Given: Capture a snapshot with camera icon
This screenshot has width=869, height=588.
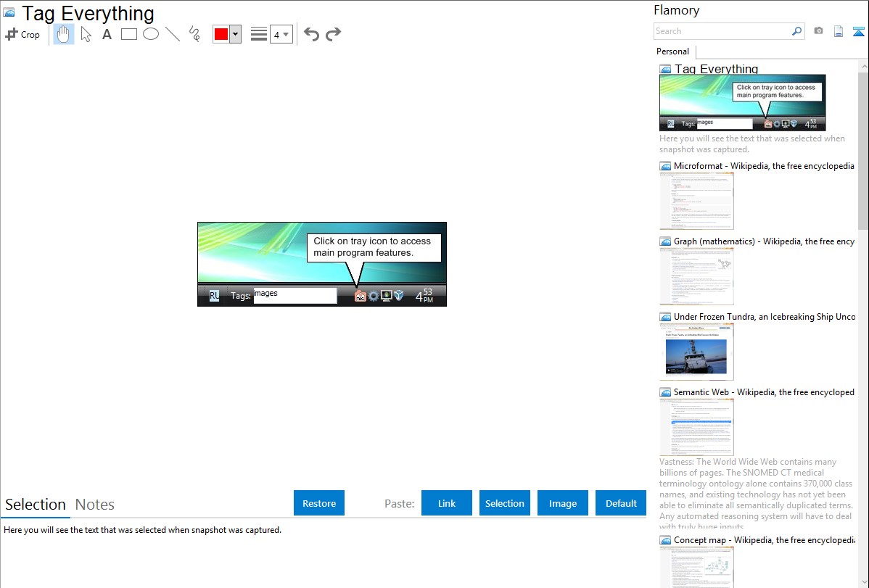Looking at the screenshot, I should pyautogui.click(x=818, y=31).
